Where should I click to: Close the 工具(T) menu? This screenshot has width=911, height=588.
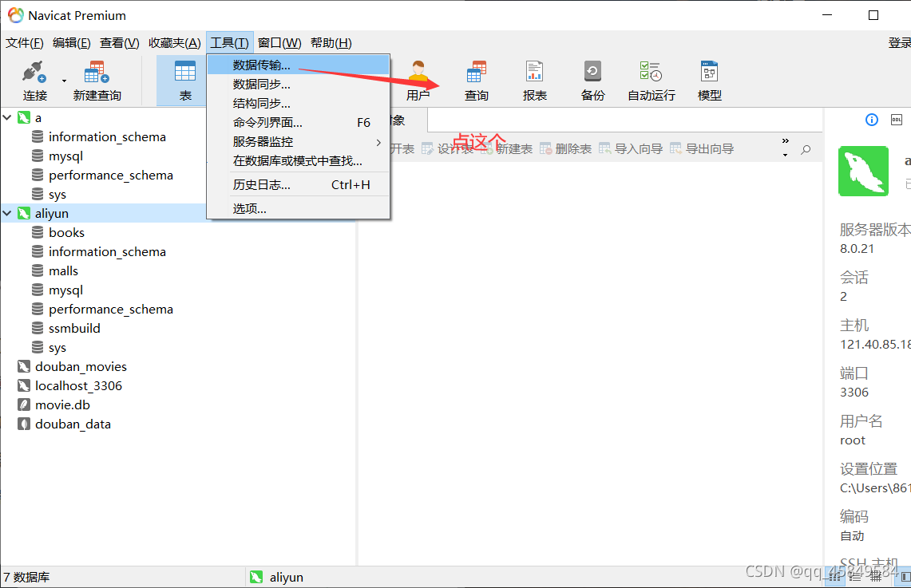click(x=229, y=43)
